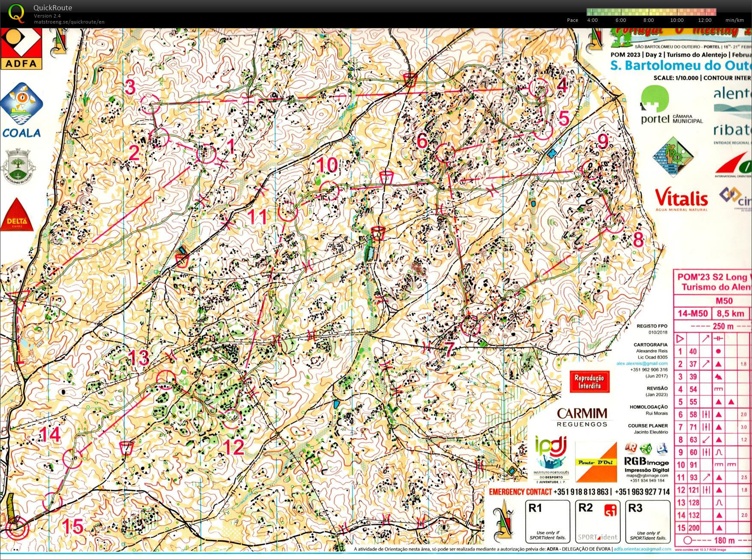Image resolution: width=752 pixels, height=560 pixels.
Task: Click the 180 m finish distance row
Action: [713, 540]
